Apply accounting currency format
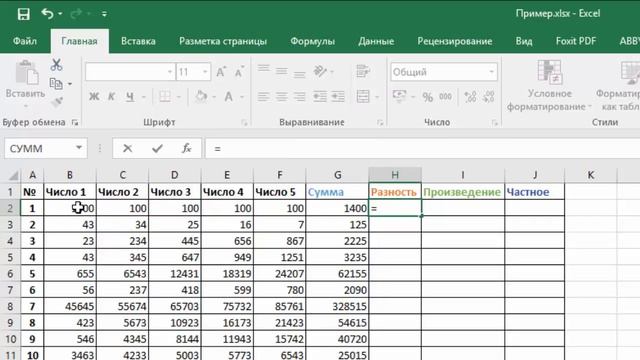Screen dimensions: 640x360 coord(399,96)
